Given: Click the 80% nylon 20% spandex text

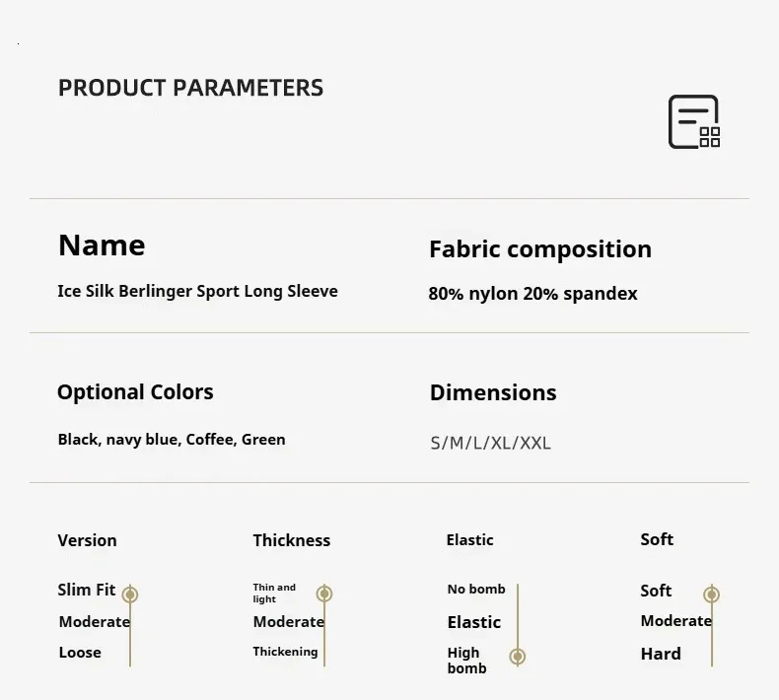Looking at the screenshot, I should (x=532, y=294).
